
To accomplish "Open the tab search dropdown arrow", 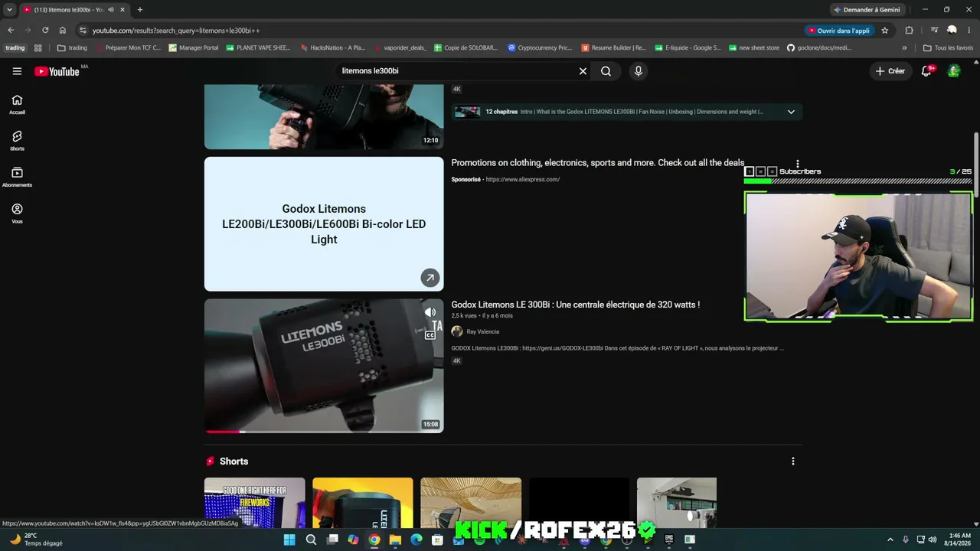I will tap(9, 10).
